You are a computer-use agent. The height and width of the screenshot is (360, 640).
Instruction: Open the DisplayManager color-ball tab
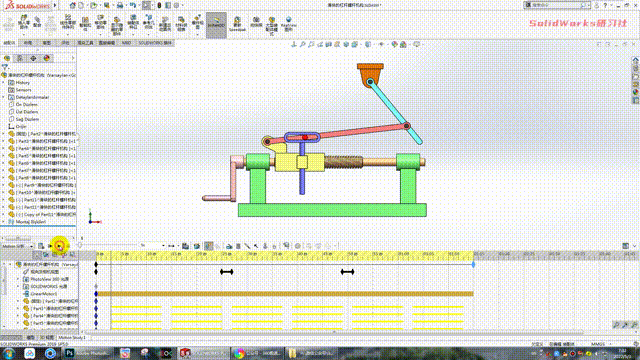pyautogui.click(x=47, y=58)
